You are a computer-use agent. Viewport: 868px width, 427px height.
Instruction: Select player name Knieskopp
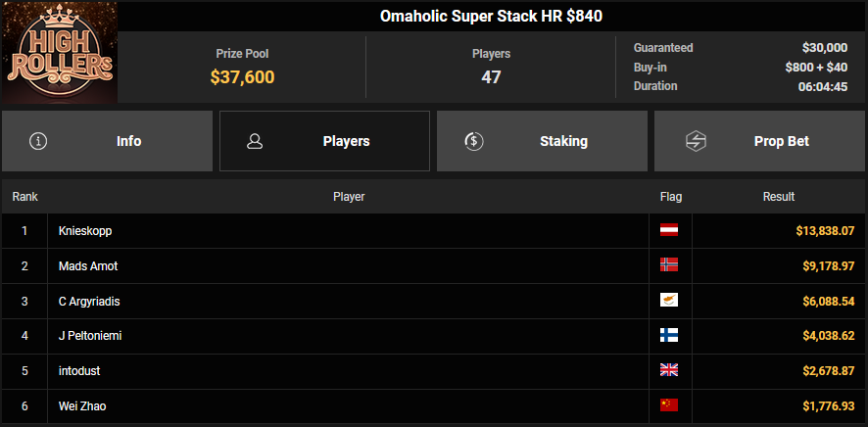point(85,230)
